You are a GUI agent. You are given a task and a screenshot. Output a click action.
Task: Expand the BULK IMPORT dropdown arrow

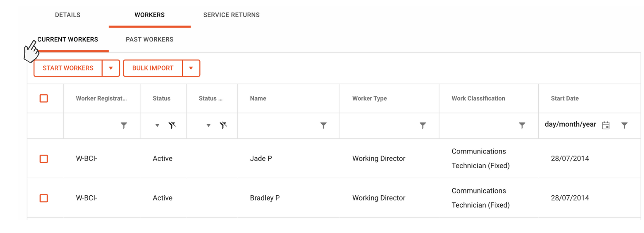191,68
